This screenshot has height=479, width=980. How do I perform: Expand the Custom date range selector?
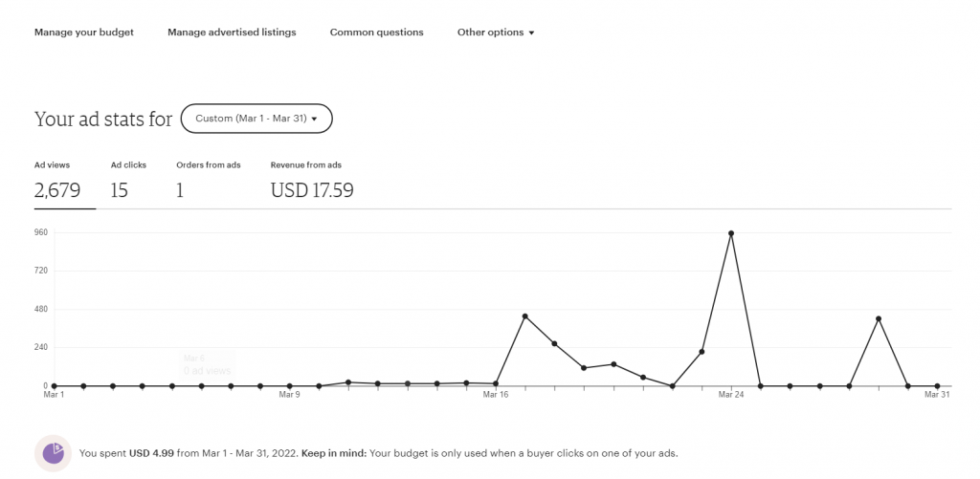point(256,119)
